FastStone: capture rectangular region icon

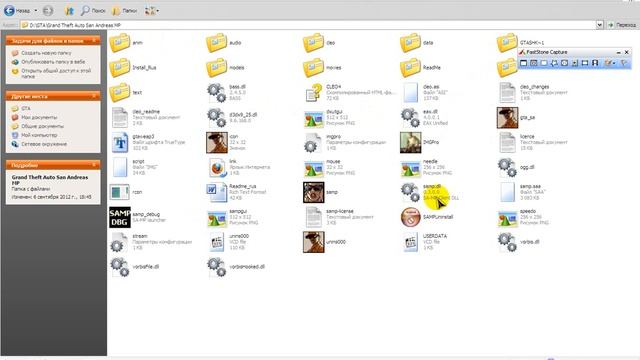point(544,63)
